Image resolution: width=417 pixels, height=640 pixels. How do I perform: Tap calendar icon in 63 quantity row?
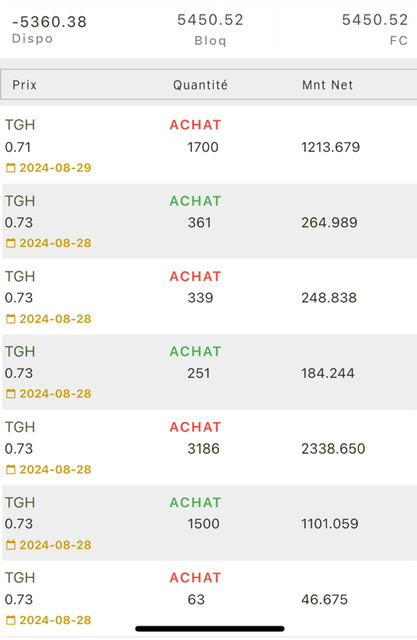coord(11,620)
